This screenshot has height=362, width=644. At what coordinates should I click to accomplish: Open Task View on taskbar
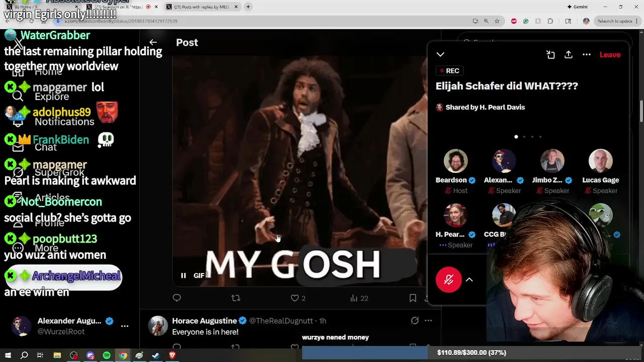(x=40, y=355)
